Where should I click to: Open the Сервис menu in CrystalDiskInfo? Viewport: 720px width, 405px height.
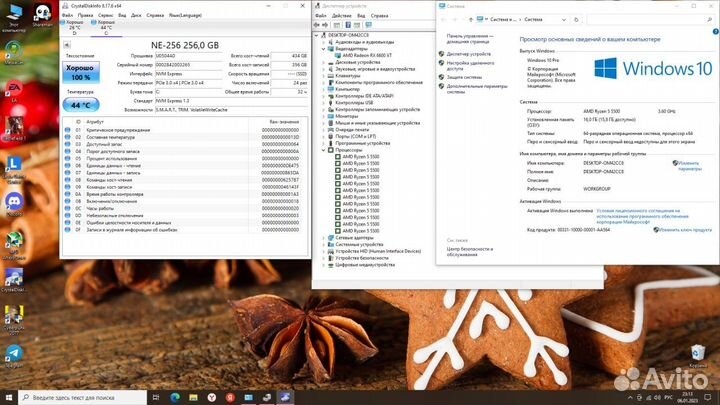click(105, 15)
